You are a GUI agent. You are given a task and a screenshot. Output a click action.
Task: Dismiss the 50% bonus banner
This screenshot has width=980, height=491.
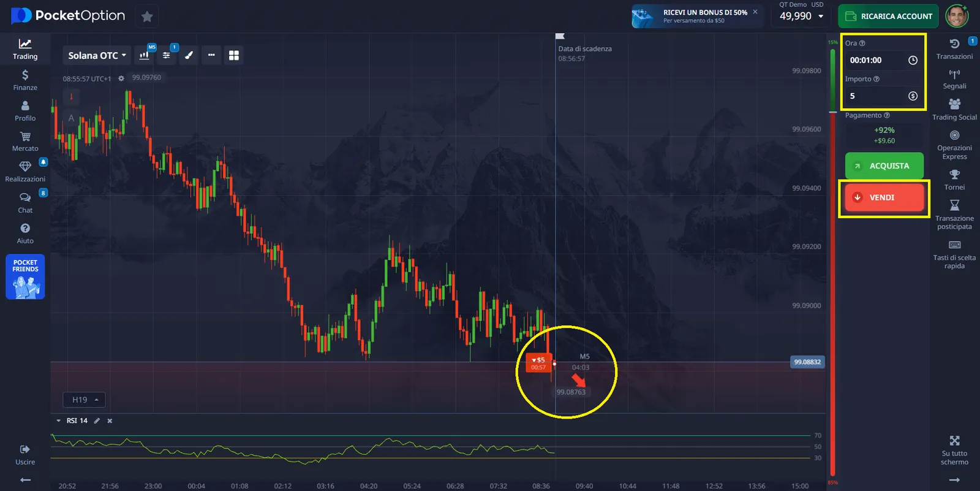tap(755, 12)
